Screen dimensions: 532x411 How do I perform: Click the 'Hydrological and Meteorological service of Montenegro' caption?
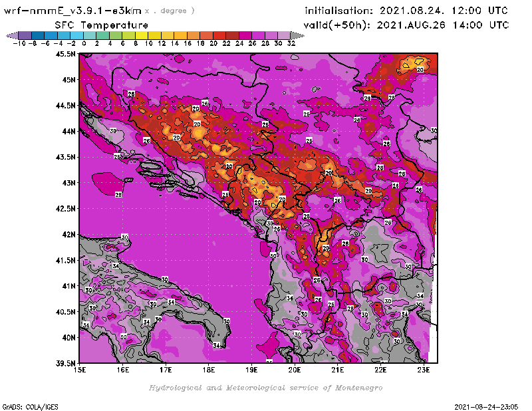(265, 388)
